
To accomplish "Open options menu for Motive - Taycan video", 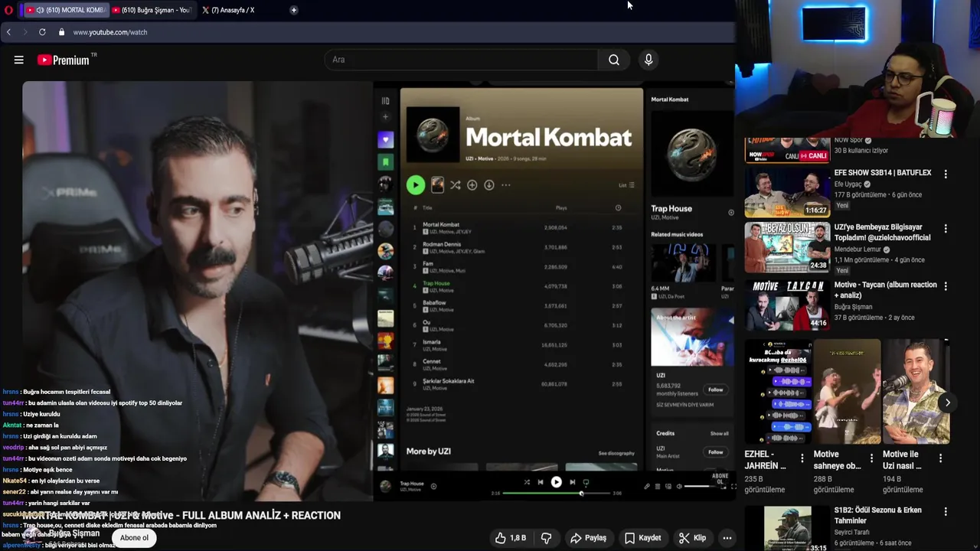I will (946, 286).
